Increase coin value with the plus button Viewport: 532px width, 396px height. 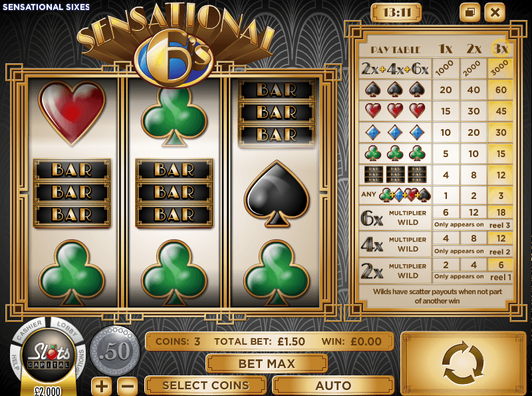click(102, 386)
